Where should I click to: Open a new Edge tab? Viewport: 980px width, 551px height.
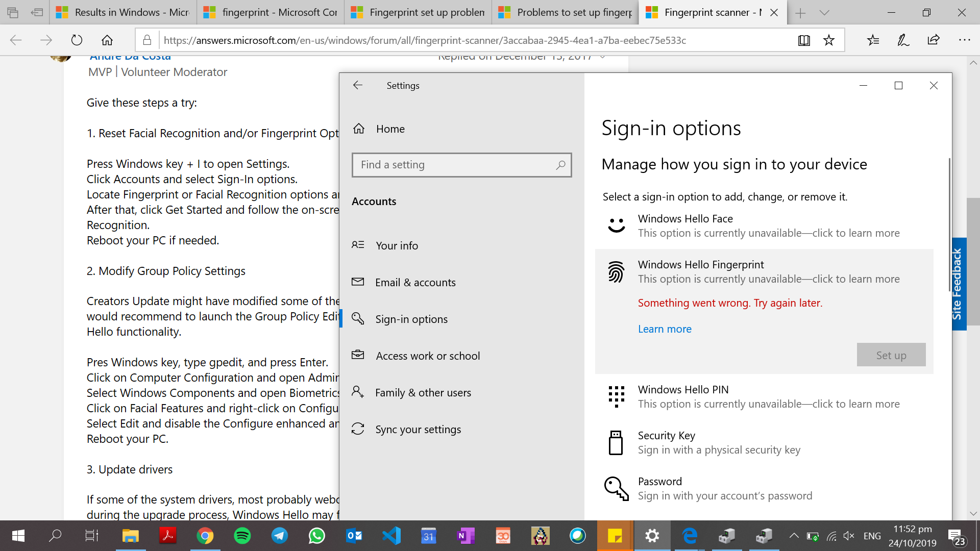tap(800, 13)
